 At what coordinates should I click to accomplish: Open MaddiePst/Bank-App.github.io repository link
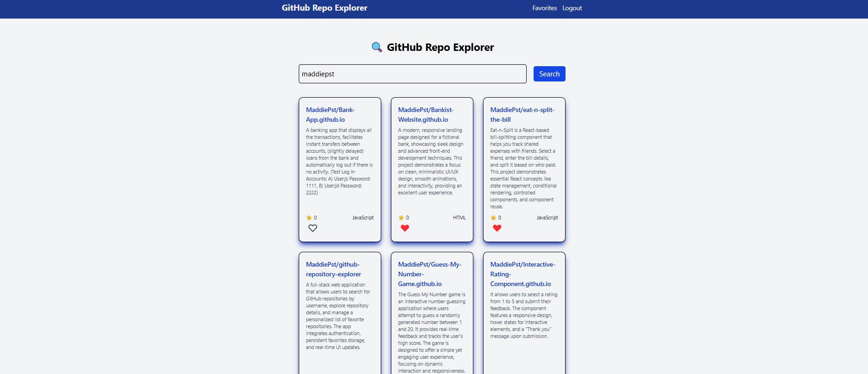[330, 115]
